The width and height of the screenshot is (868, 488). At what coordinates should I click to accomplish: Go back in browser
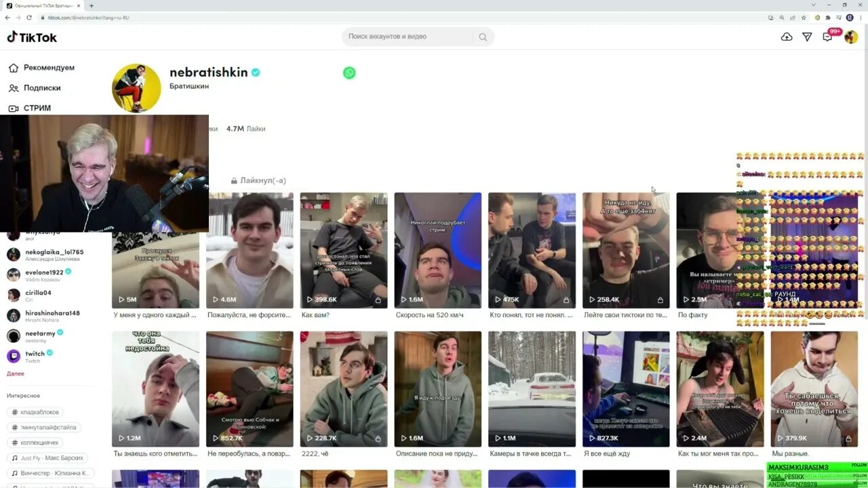click(x=8, y=18)
